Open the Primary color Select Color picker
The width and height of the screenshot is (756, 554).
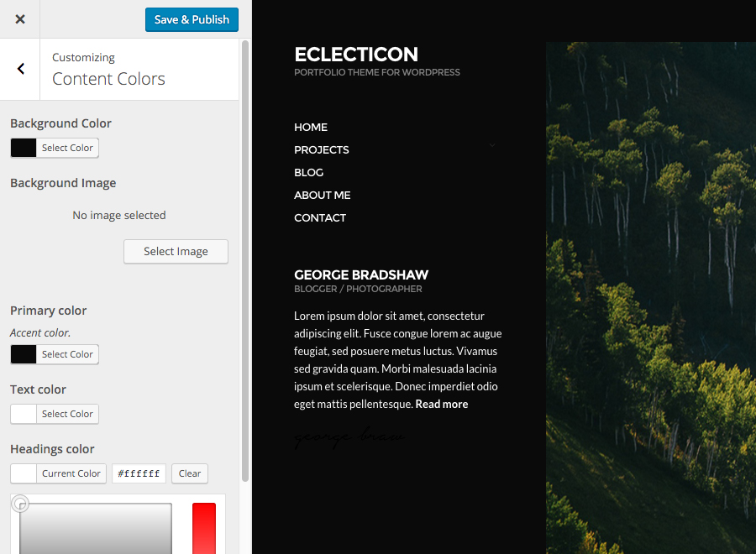point(67,354)
